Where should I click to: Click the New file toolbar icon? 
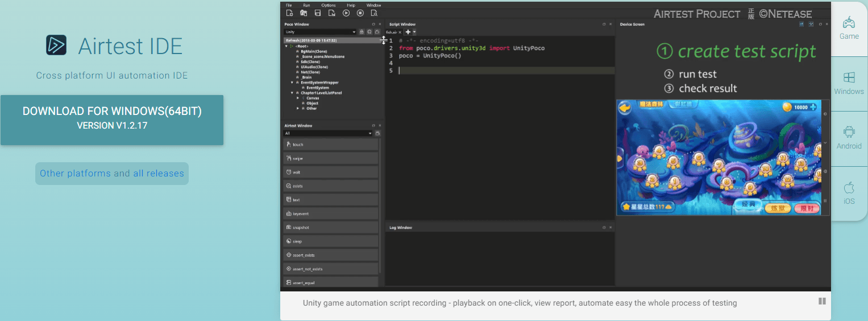tap(289, 13)
